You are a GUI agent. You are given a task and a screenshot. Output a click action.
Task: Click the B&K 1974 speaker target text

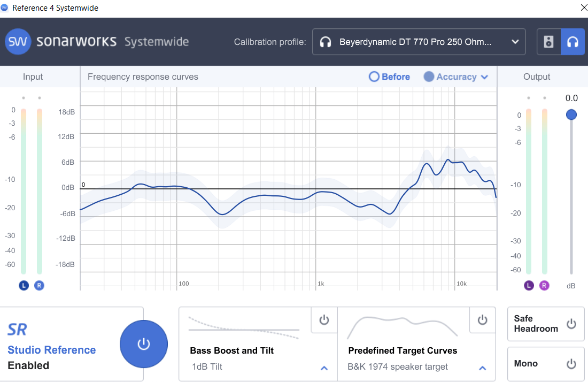(x=398, y=366)
